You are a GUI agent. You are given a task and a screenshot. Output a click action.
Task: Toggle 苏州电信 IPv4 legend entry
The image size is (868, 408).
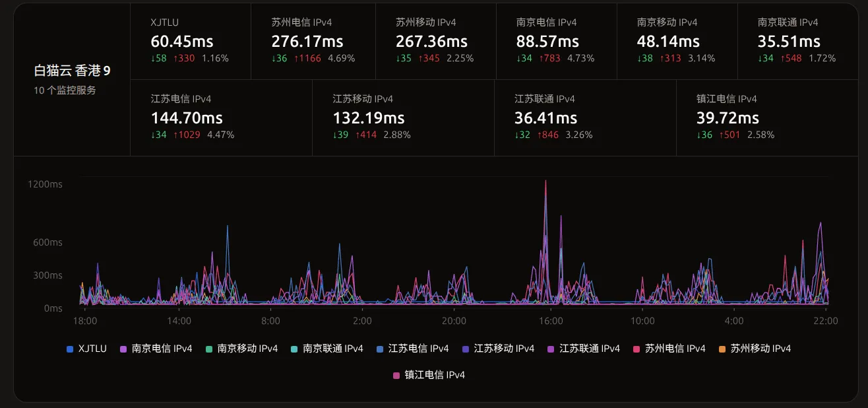point(669,349)
